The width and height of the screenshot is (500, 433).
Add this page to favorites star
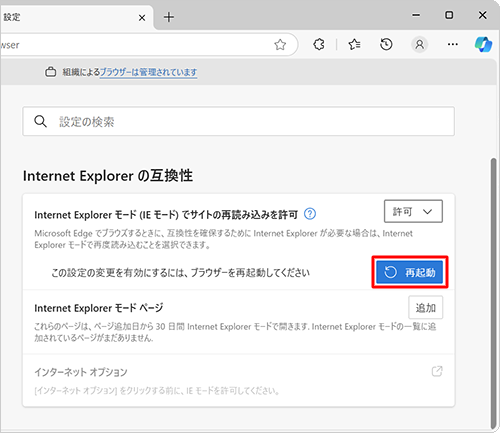tap(280, 44)
